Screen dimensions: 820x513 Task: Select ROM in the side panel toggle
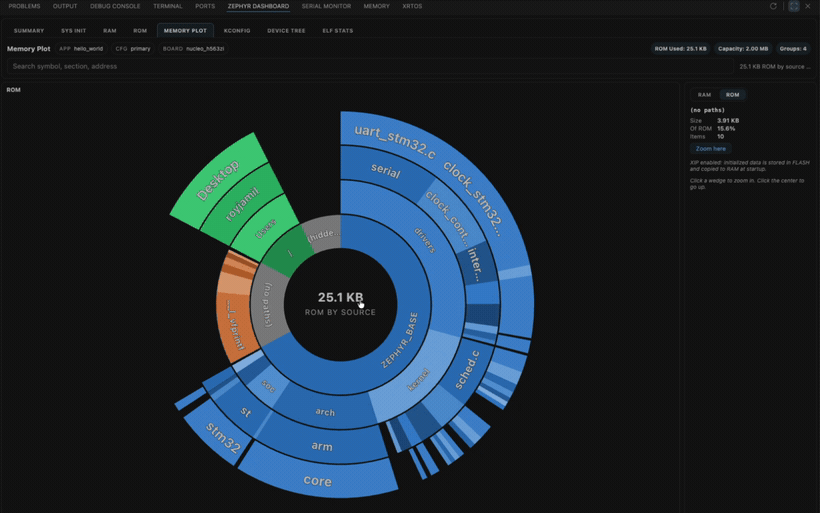click(x=732, y=95)
